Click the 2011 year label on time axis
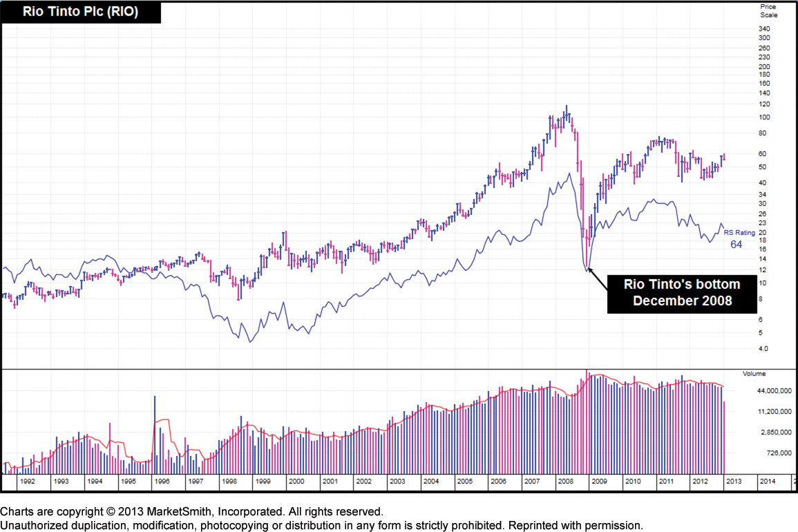Image resolution: width=798 pixels, height=532 pixels. click(666, 482)
